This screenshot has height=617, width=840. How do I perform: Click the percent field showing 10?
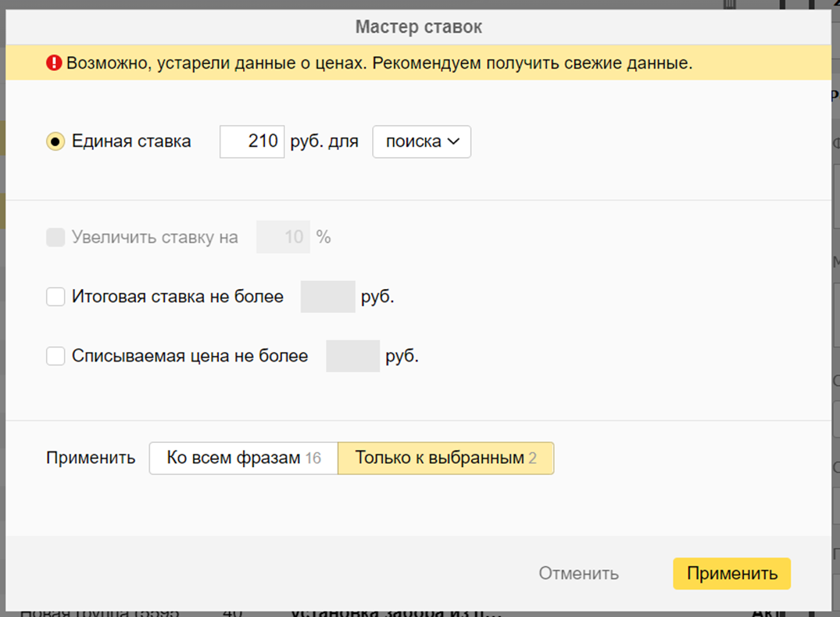[283, 237]
